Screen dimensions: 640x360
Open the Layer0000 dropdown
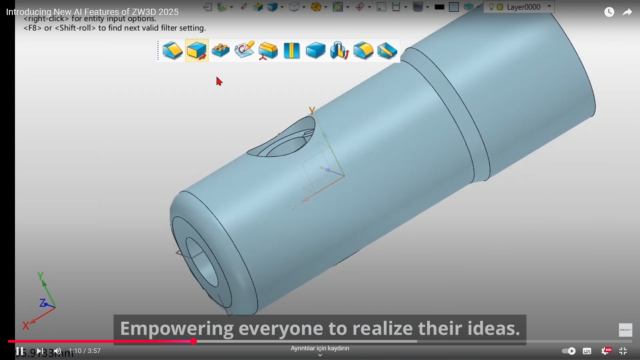[549, 7]
